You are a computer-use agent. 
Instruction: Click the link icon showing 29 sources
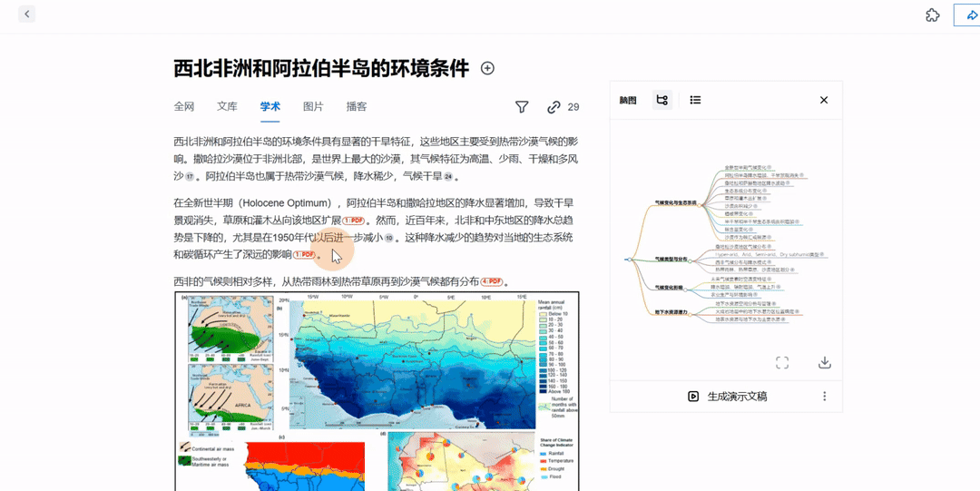(x=554, y=107)
